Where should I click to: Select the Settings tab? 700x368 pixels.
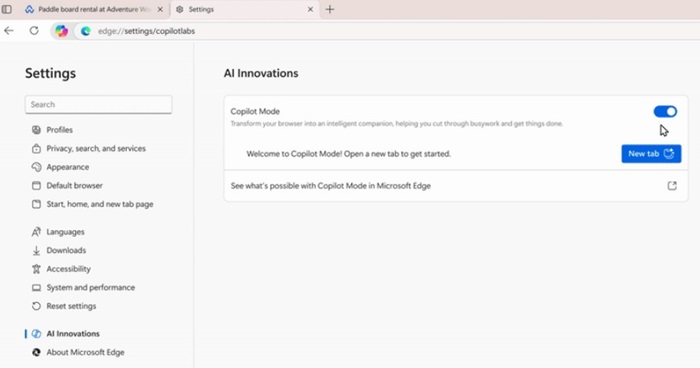(x=245, y=9)
